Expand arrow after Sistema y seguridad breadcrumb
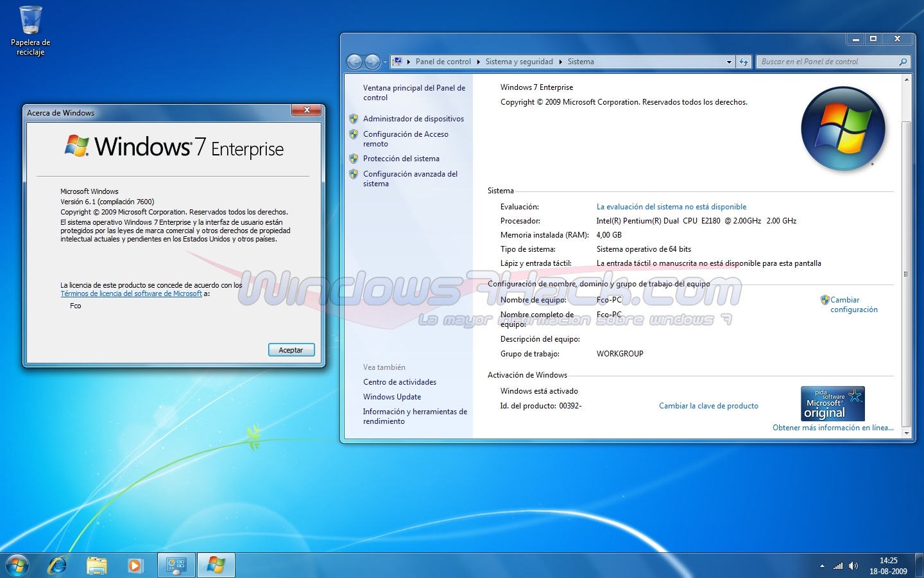Image resolution: width=924 pixels, height=578 pixels. (560, 62)
